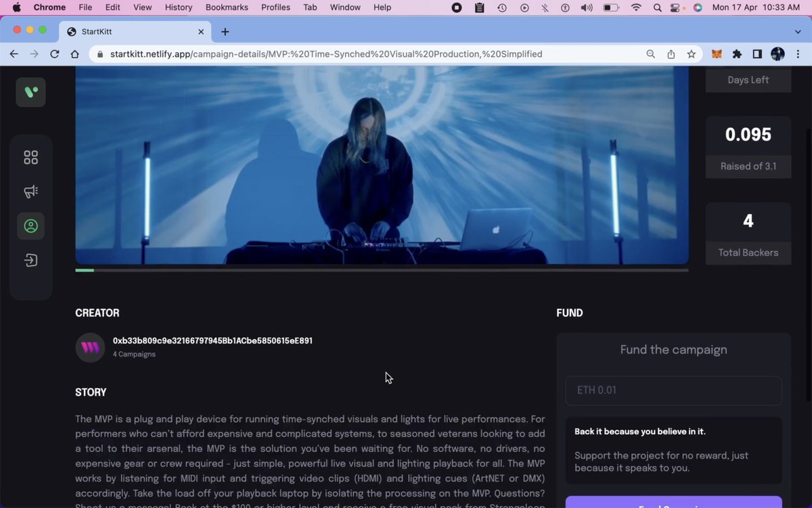The image size is (812, 508).
Task: Go back with browser back arrow
Action: [x=14, y=54]
